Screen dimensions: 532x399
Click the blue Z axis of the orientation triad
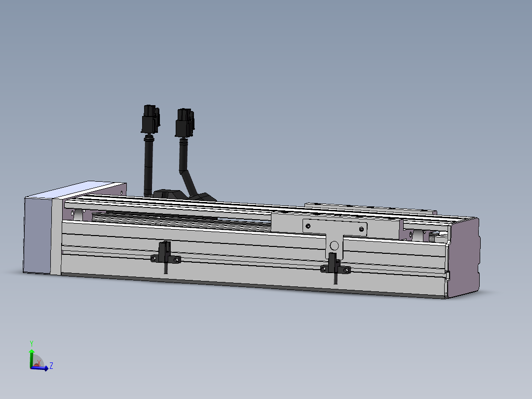[x=40, y=368]
